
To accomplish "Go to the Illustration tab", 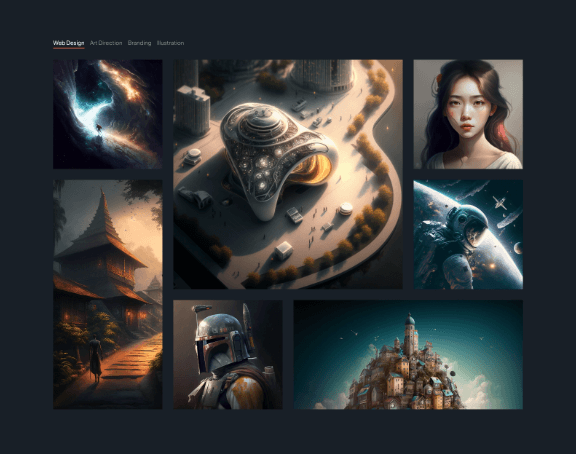I will (x=170, y=43).
